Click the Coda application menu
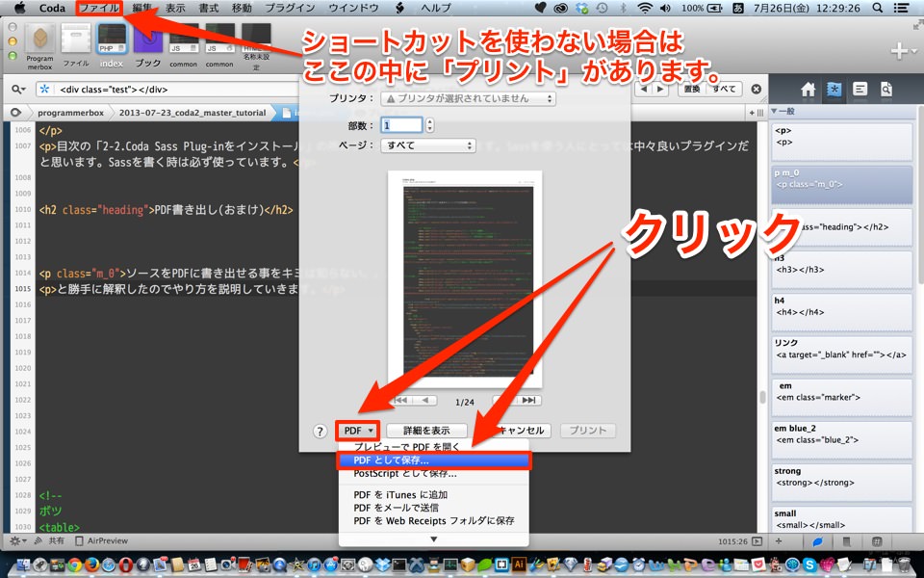 (x=52, y=9)
